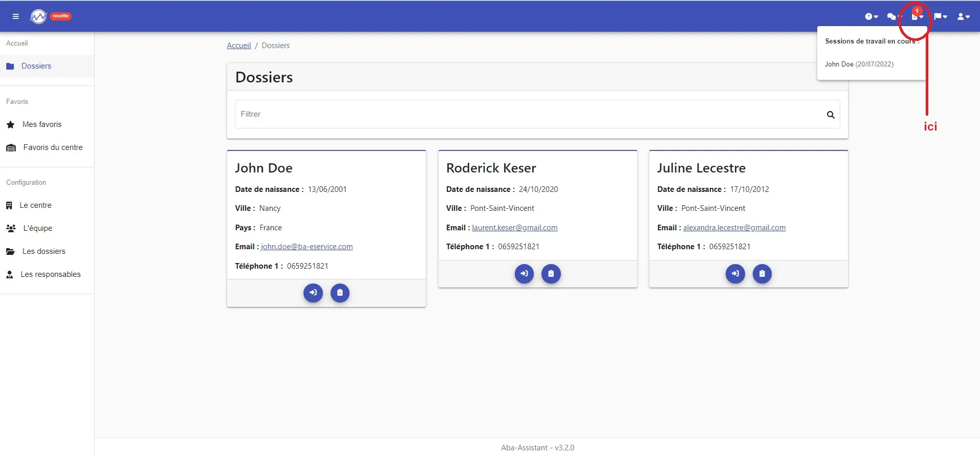Viewport: 980px width, 456px height.
Task: Click the Juline Lecestre card title
Action: point(701,168)
